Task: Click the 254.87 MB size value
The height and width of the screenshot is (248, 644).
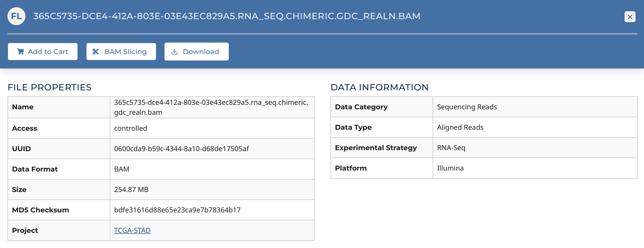Action: point(131,189)
